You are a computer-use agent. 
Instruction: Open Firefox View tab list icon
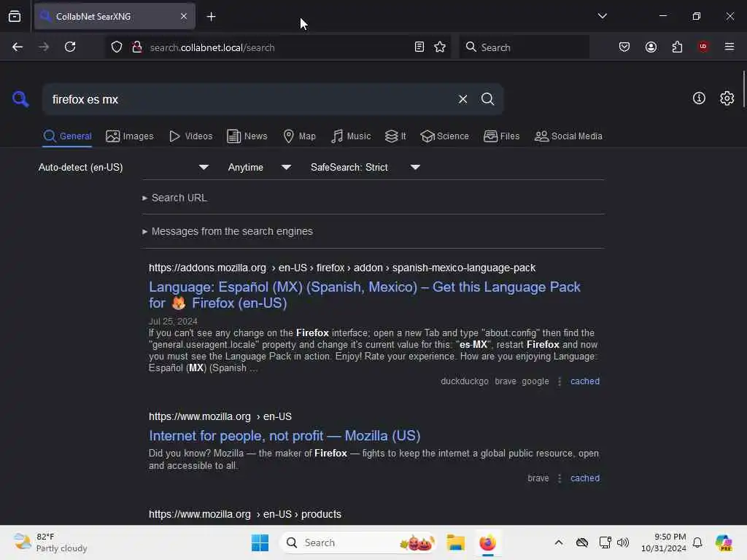tap(15, 17)
